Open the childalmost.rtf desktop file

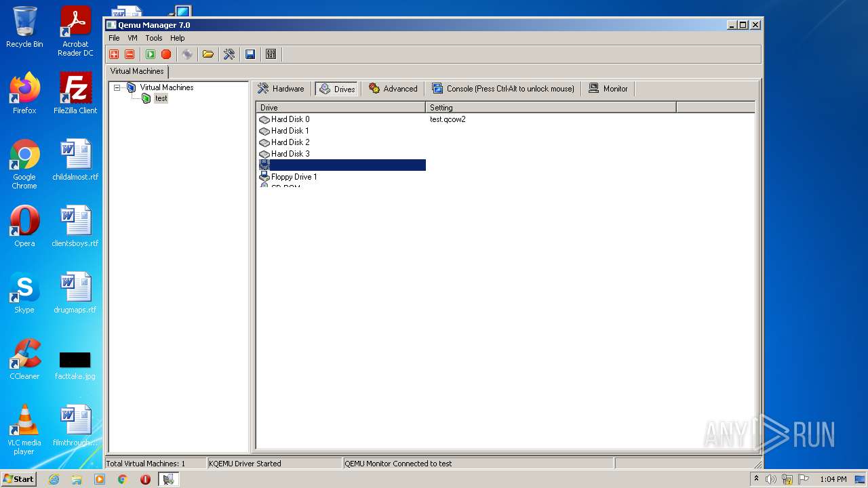pos(75,160)
